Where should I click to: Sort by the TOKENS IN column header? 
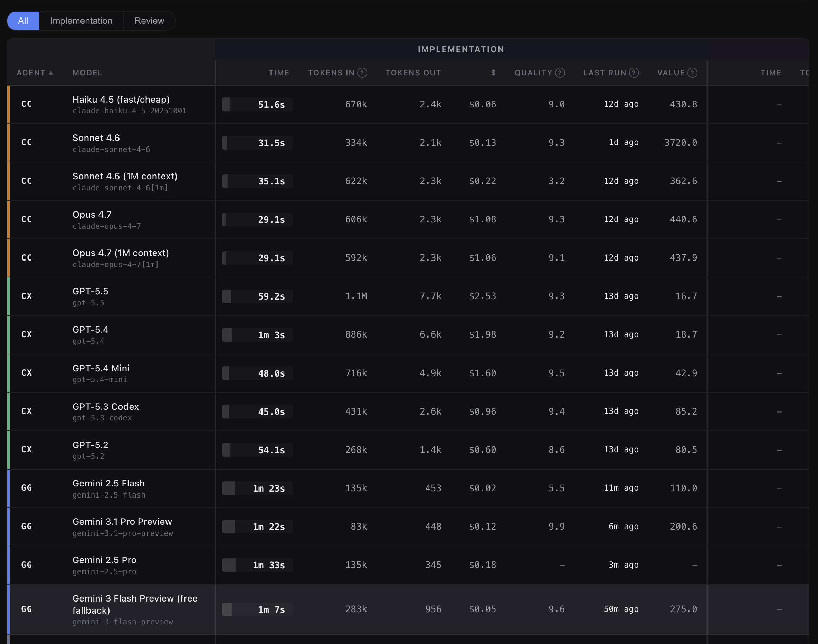[331, 73]
